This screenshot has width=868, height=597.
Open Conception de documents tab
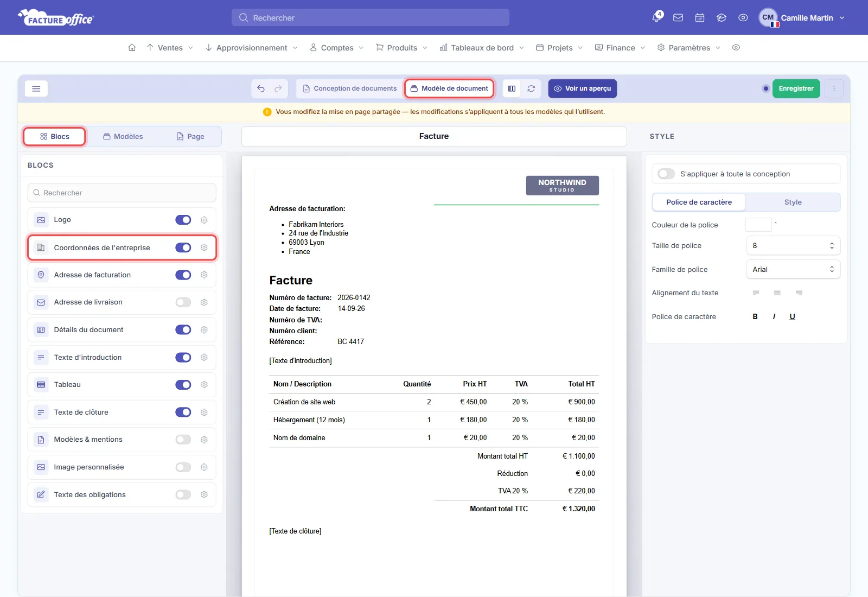[350, 88]
